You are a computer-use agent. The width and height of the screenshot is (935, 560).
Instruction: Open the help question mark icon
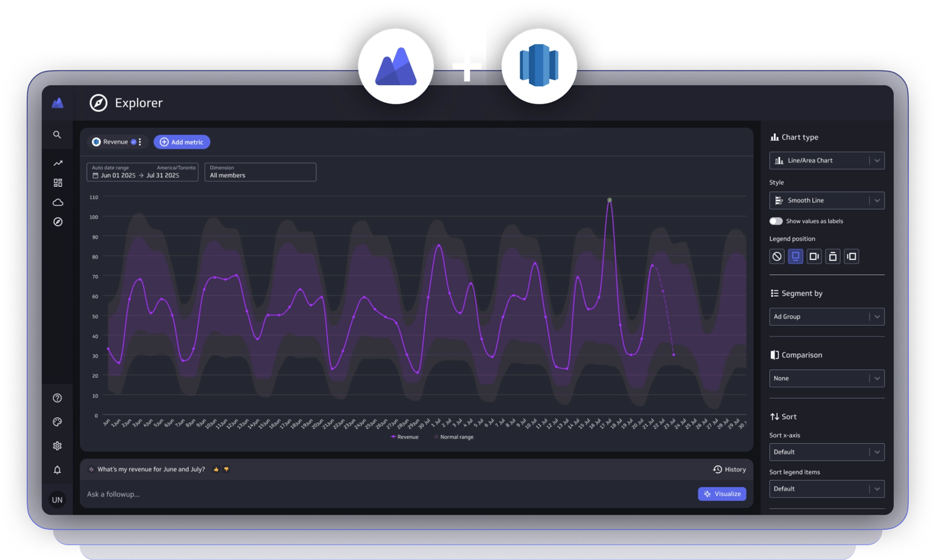[x=57, y=398]
